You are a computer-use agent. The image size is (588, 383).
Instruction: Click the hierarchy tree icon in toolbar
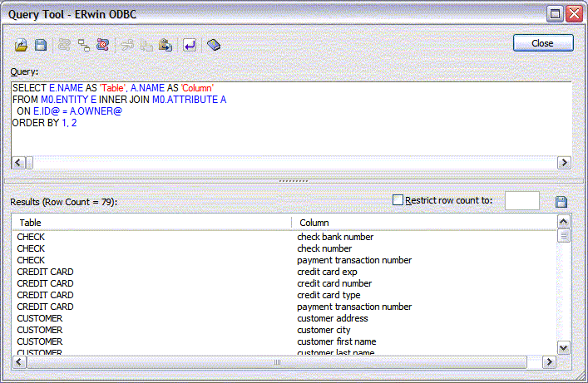(x=83, y=45)
